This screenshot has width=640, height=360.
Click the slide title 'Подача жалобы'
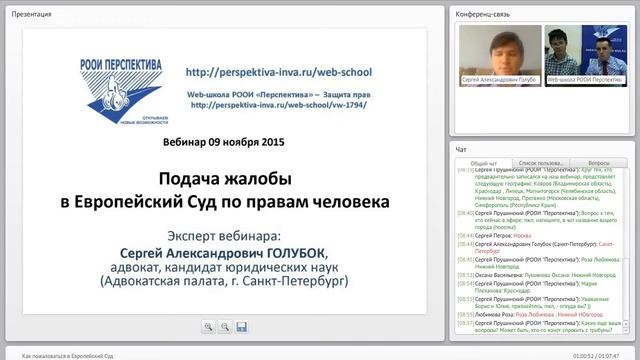[x=225, y=179]
